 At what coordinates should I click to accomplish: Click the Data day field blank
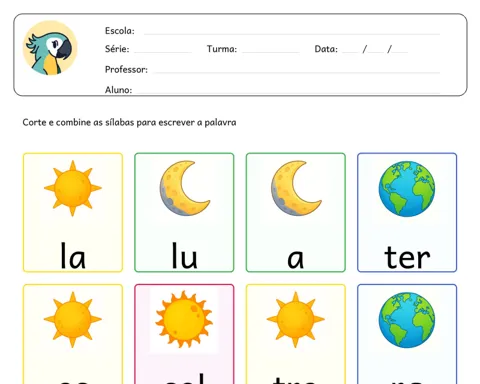tap(350, 52)
